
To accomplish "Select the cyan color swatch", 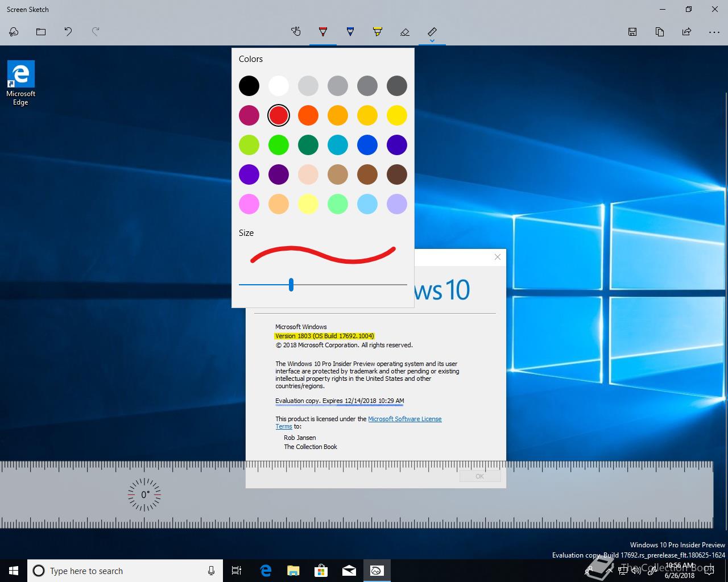I will (338, 145).
